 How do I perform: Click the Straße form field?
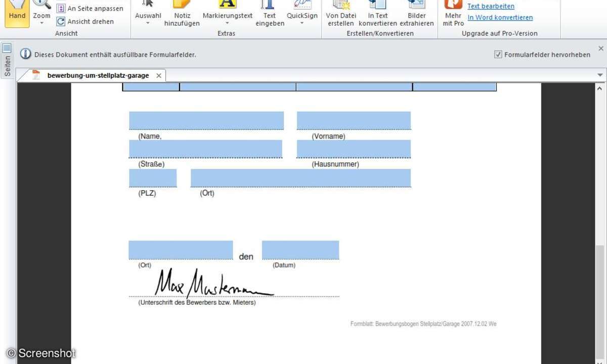click(205, 149)
